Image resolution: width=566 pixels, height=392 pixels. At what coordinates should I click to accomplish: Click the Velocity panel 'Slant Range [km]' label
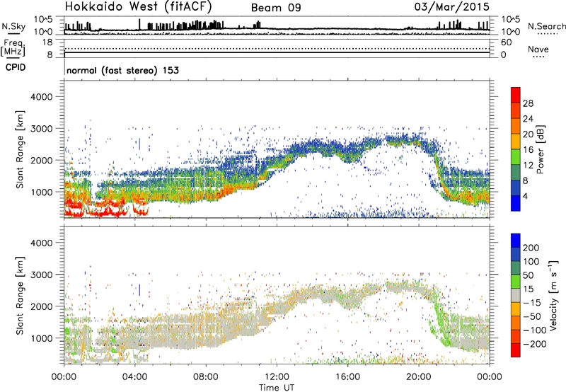(20, 296)
